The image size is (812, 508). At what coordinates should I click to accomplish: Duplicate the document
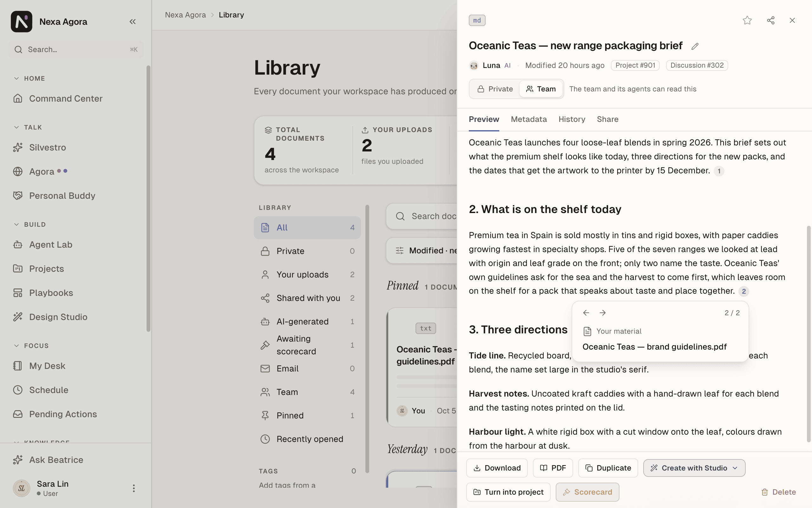tap(608, 468)
